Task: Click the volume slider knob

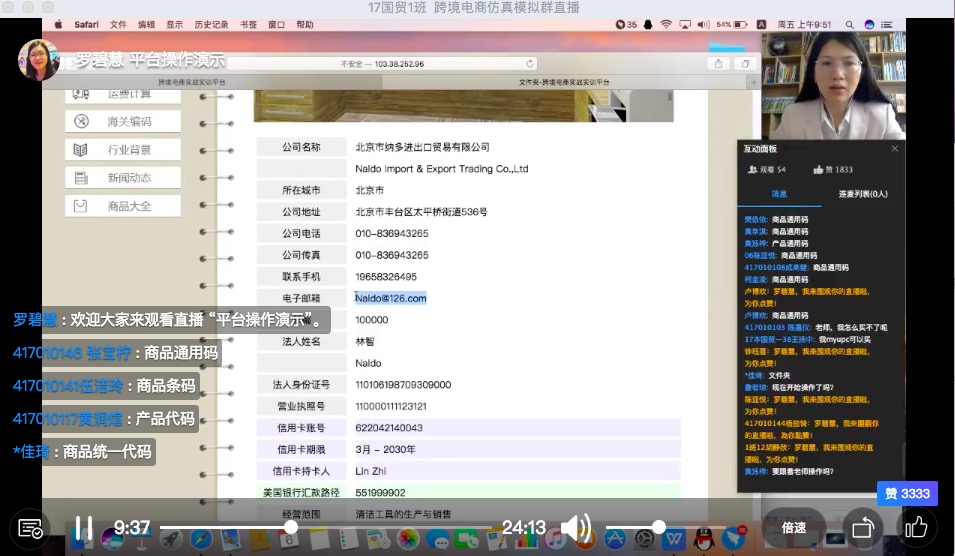Action: [659, 527]
